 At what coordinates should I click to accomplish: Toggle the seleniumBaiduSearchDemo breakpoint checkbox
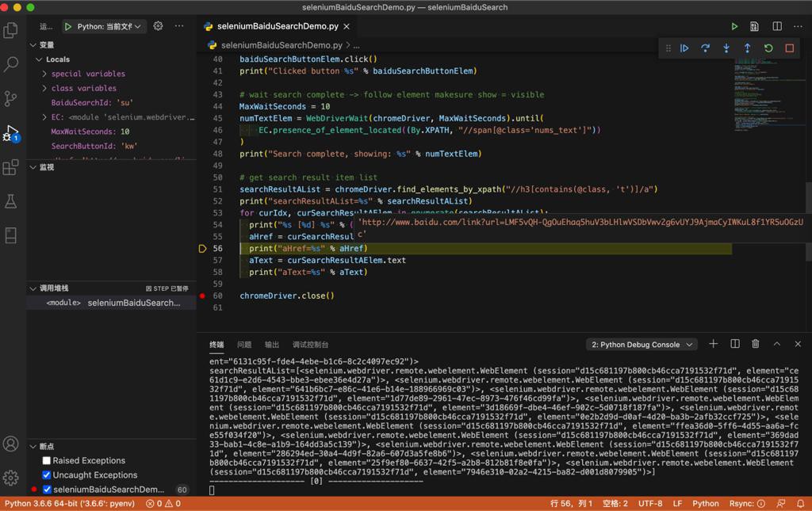(47, 490)
